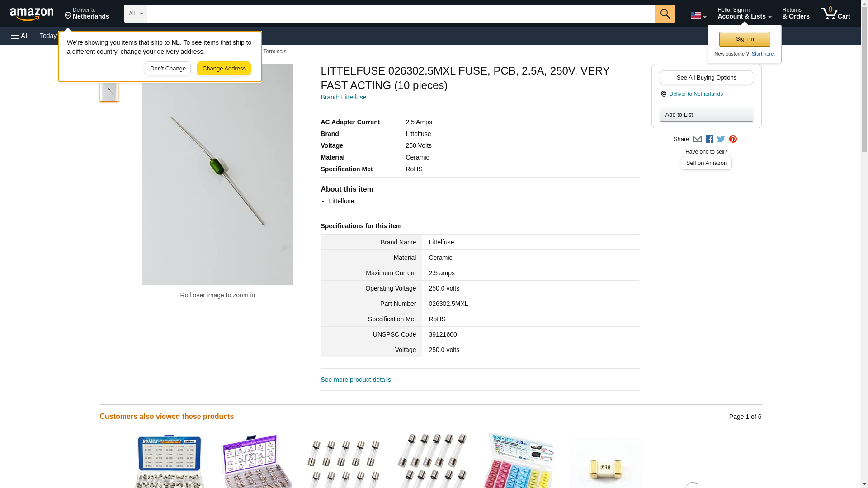Open Returns & Orders

(x=796, y=14)
